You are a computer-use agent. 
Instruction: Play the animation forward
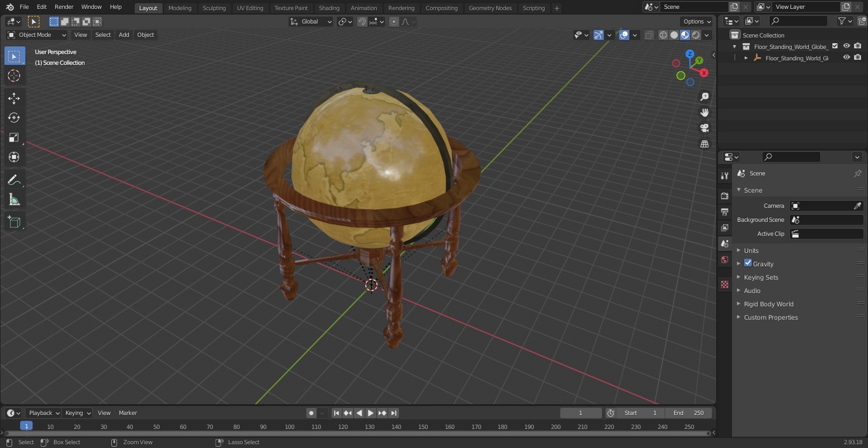click(370, 413)
